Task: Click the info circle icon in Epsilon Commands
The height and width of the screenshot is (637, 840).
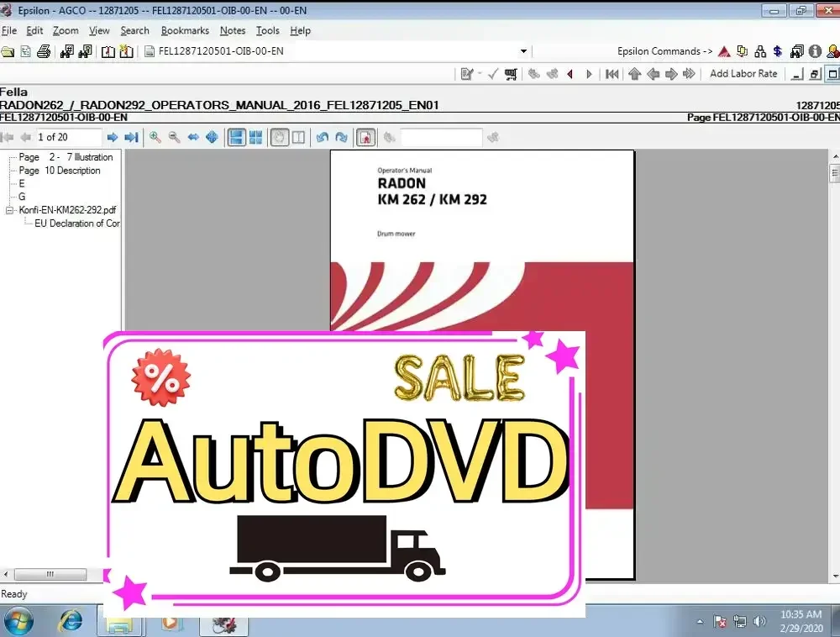Action: pyautogui.click(x=815, y=51)
